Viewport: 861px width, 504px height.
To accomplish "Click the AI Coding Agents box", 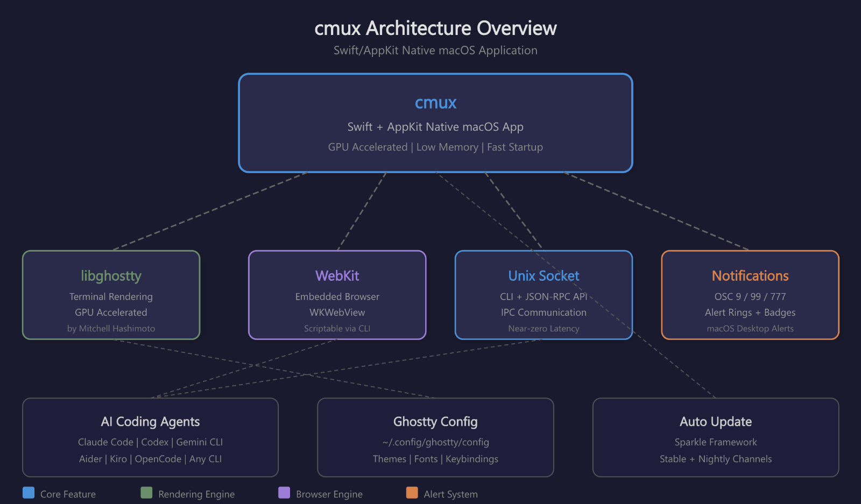I will pos(150,437).
